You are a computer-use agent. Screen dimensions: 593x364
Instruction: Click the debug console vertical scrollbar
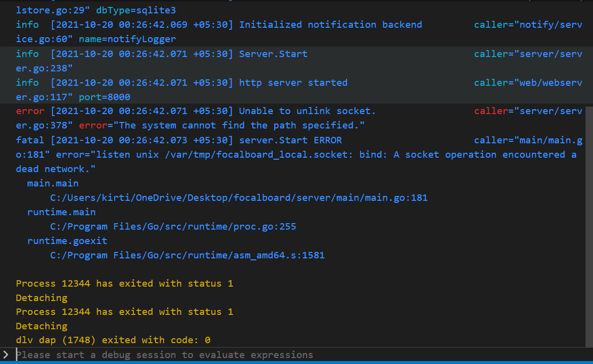(x=589, y=227)
